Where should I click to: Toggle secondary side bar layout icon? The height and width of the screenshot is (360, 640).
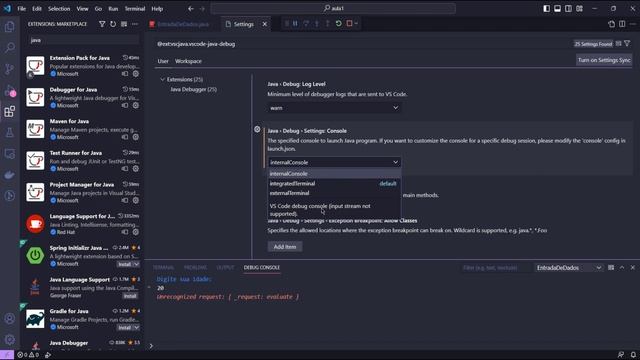click(x=568, y=9)
